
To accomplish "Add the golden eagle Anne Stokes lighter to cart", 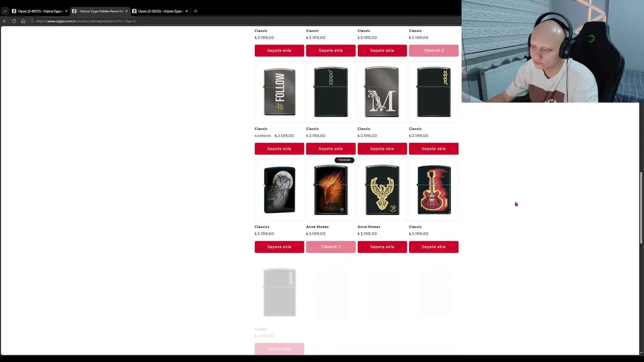I will [x=382, y=247].
